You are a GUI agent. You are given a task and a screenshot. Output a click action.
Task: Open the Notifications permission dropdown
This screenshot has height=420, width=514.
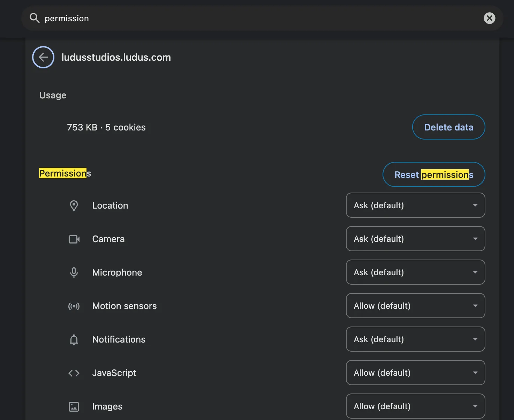coord(415,339)
